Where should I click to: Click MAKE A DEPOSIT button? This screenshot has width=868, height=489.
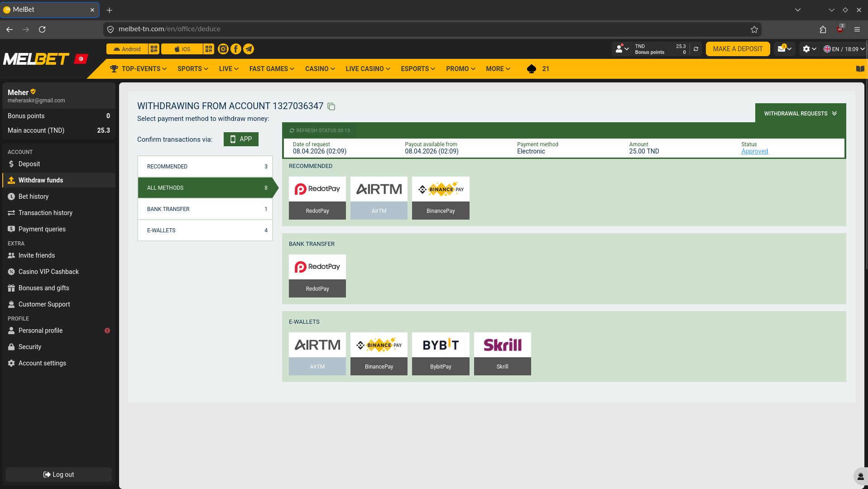(x=738, y=49)
